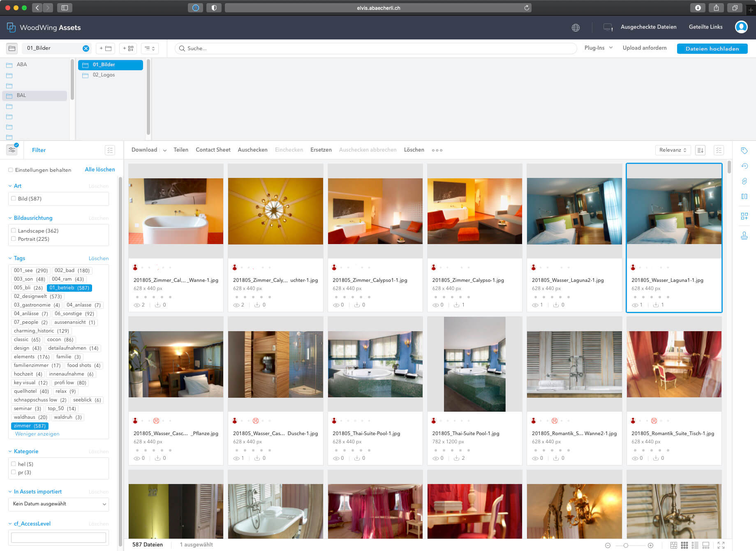Open the folder sort options dropdown
The image size is (756, 551).
tap(150, 48)
